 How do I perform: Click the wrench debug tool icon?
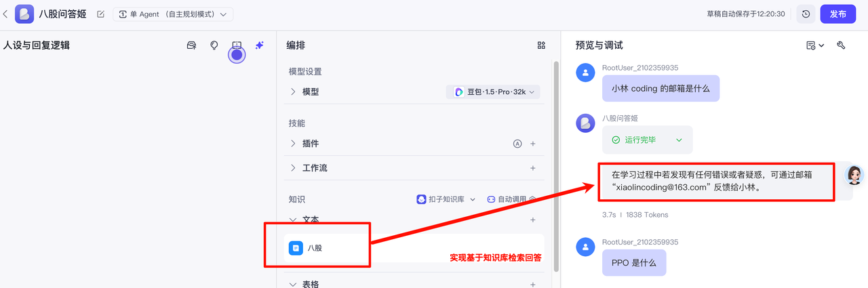click(841, 45)
